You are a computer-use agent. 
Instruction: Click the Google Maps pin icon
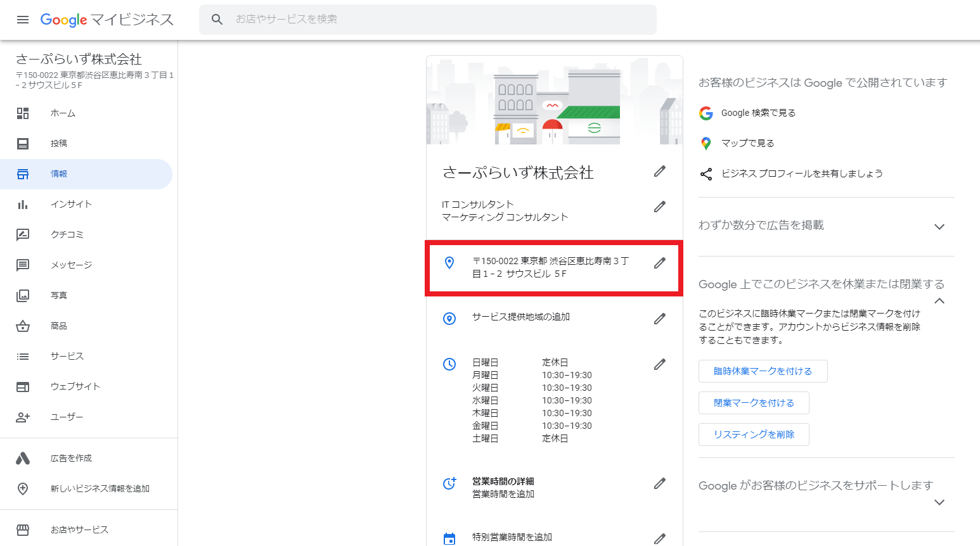(x=706, y=143)
